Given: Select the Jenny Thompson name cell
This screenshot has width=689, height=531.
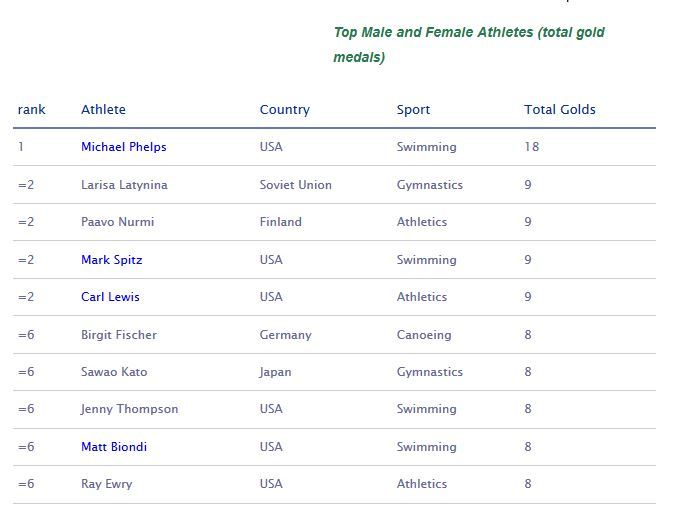Looking at the screenshot, I should click(x=129, y=409).
